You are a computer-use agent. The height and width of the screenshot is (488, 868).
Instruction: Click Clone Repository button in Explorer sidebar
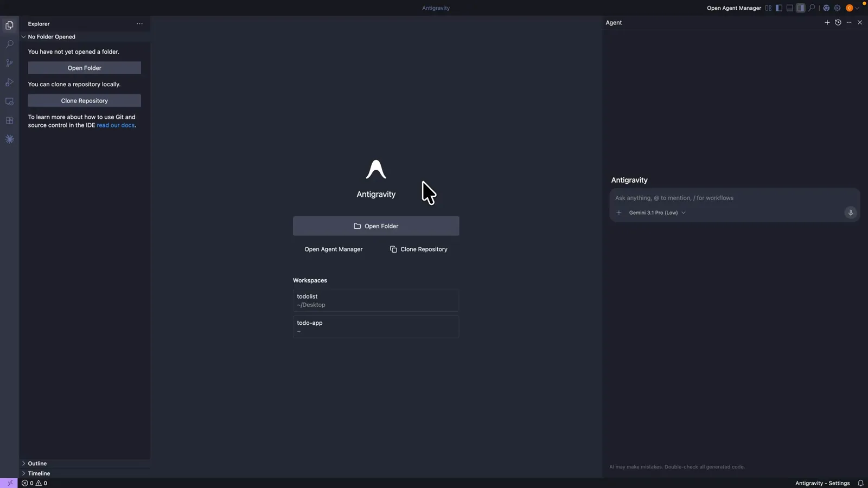point(85,101)
